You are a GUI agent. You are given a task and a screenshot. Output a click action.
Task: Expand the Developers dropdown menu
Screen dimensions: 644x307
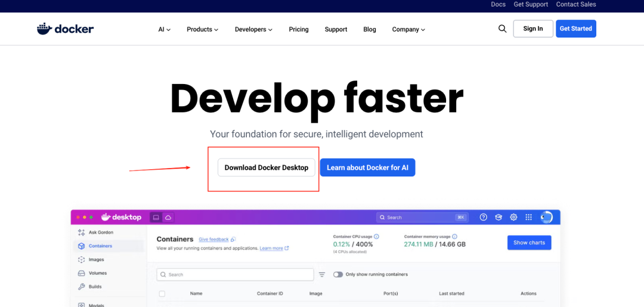click(x=253, y=30)
